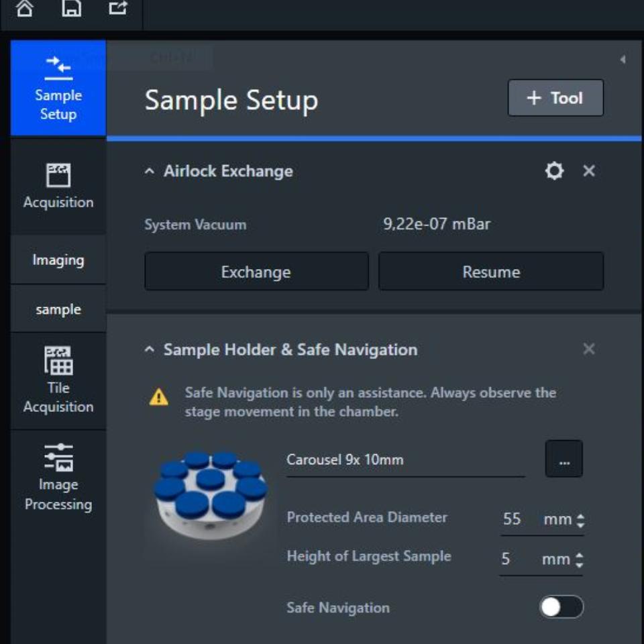Click the Export icon in the top bar
Screen dimensions: 644x644
tap(118, 8)
